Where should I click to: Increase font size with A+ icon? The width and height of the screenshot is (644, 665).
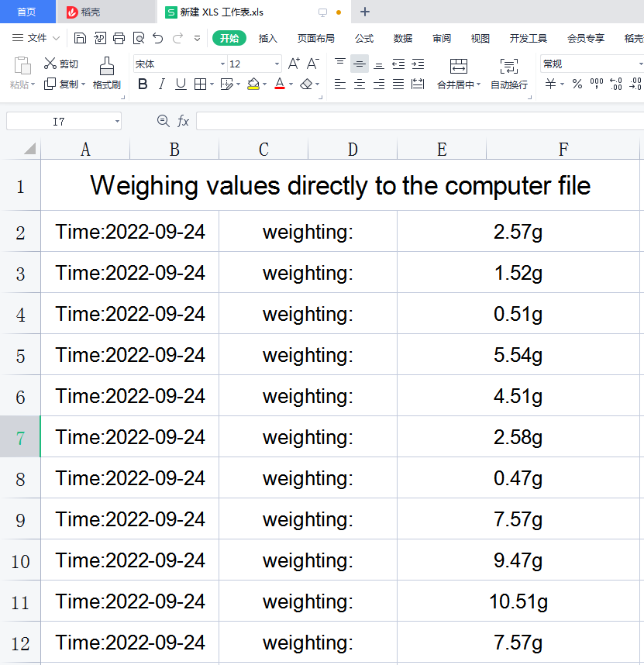[294, 64]
